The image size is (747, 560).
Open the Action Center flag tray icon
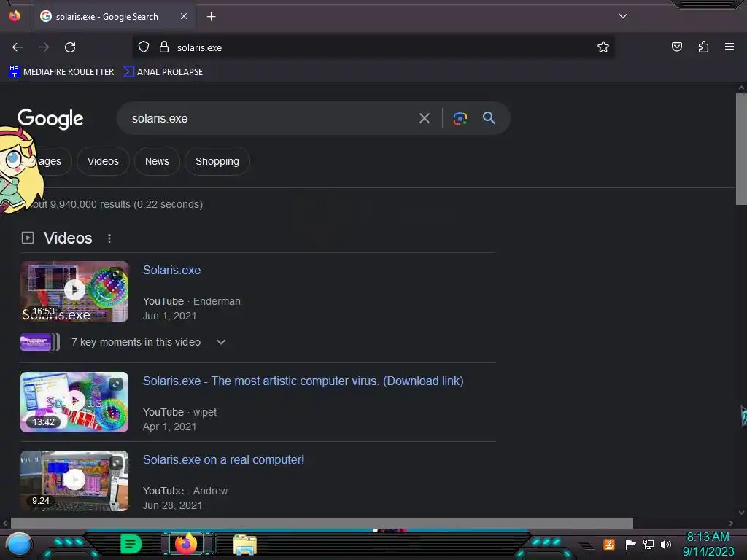(630, 544)
